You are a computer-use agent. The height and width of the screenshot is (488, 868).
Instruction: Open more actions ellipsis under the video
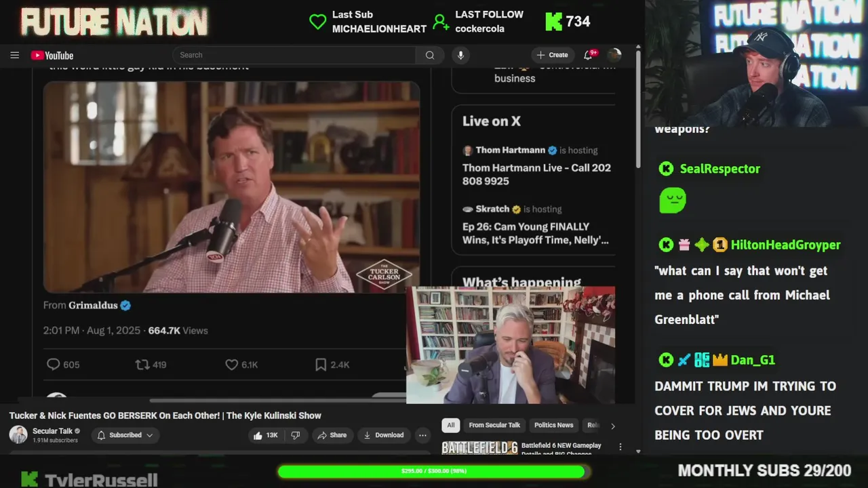click(422, 435)
